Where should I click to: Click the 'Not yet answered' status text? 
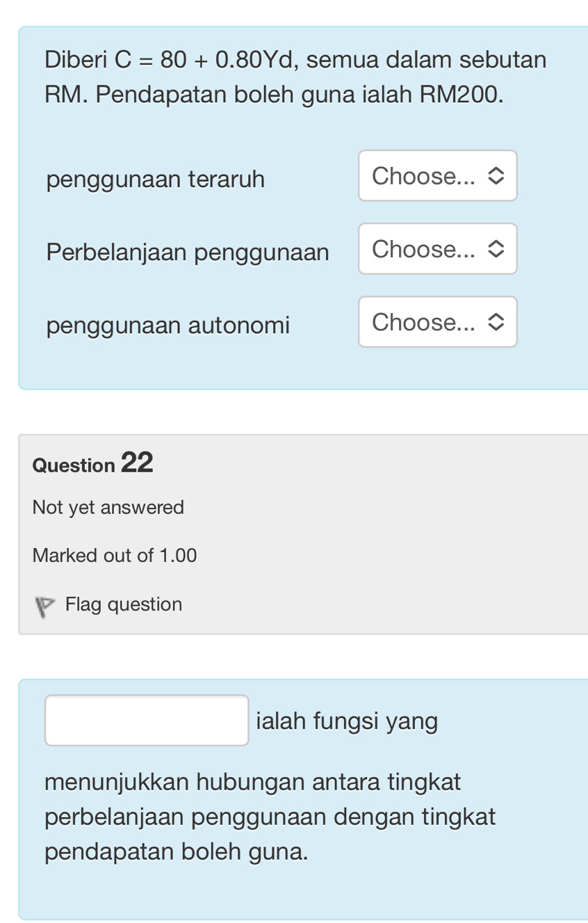(108, 508)
